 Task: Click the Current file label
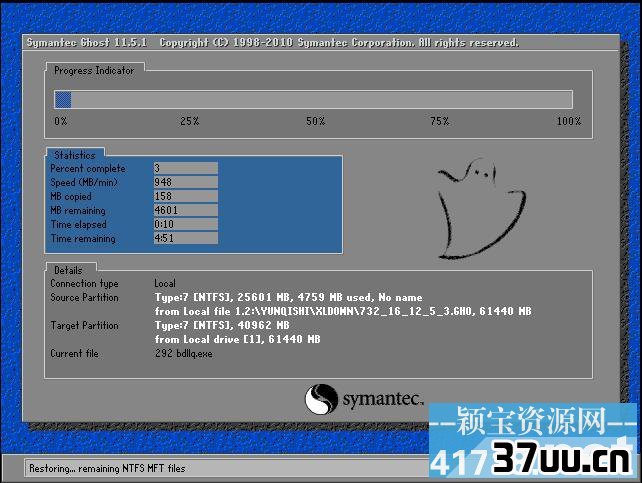pyautogui.click(x=75, y=353)
